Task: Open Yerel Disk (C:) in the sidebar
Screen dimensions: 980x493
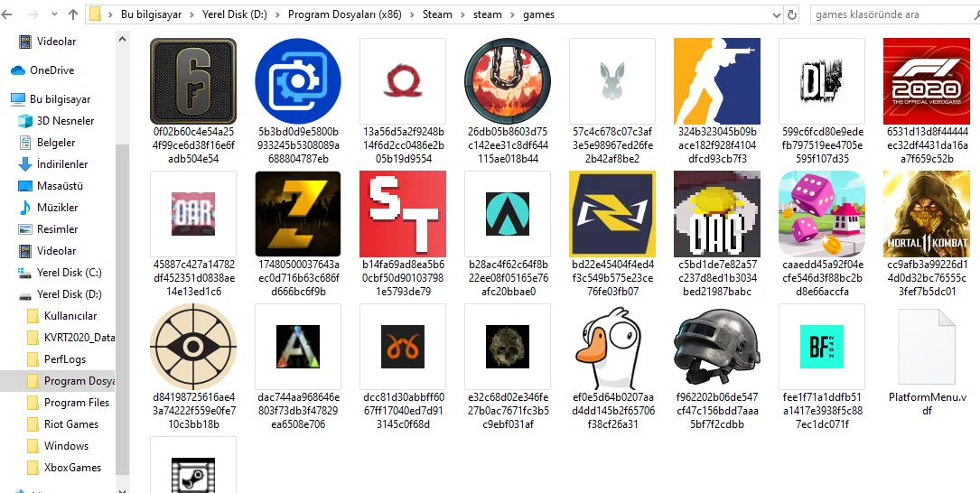Action: click(x=69, y=273)
